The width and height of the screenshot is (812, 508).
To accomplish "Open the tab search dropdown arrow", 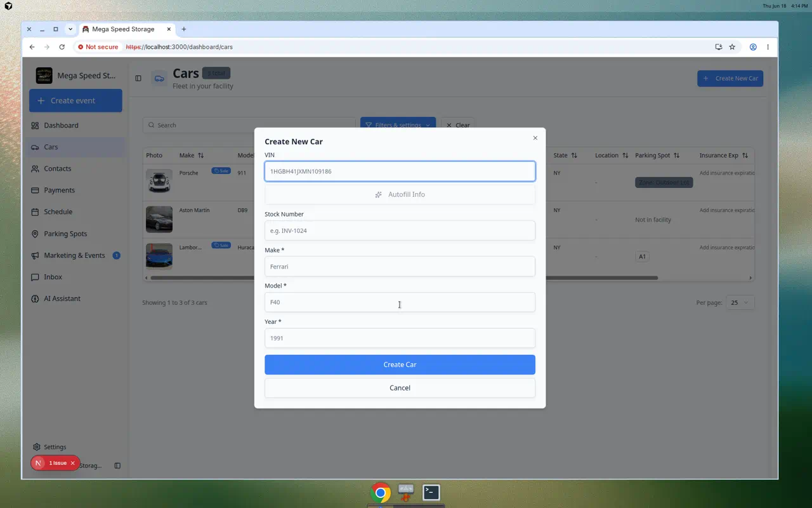I will click(x=70, y=29).
